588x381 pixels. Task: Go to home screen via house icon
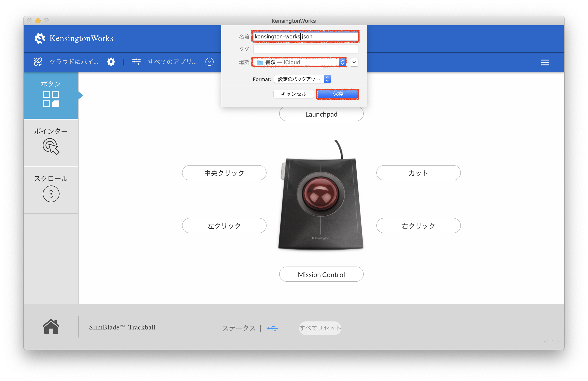[x=51, y=327]
